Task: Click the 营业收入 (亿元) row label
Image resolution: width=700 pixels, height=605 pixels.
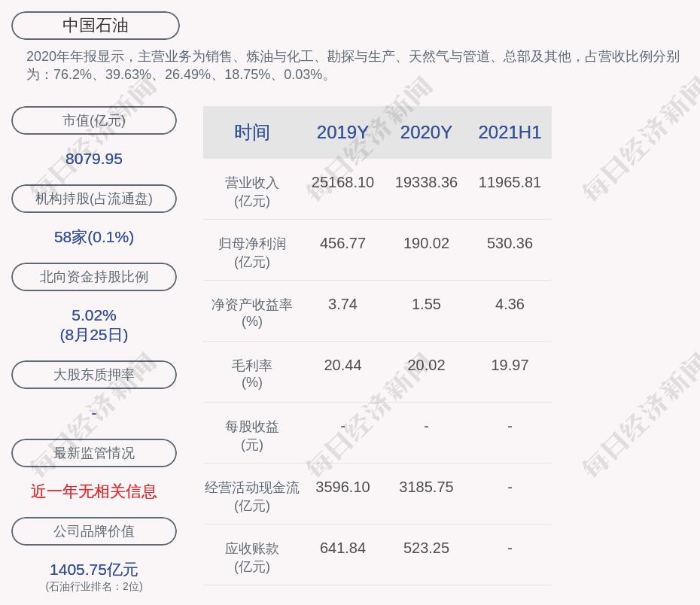Action: pos(252,192)
